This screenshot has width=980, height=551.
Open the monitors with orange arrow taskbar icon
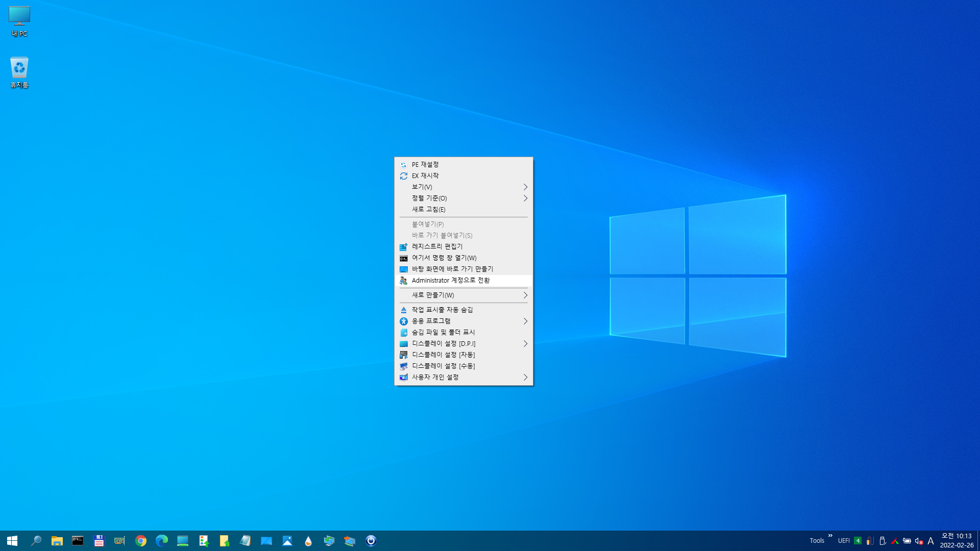pyautogui.click(x=350, y=541)
